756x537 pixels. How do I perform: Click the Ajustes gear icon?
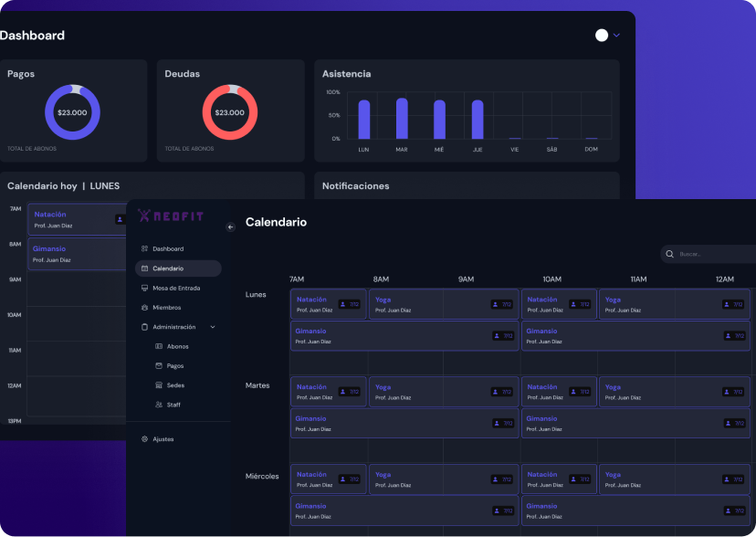click(x=144, y=439)
